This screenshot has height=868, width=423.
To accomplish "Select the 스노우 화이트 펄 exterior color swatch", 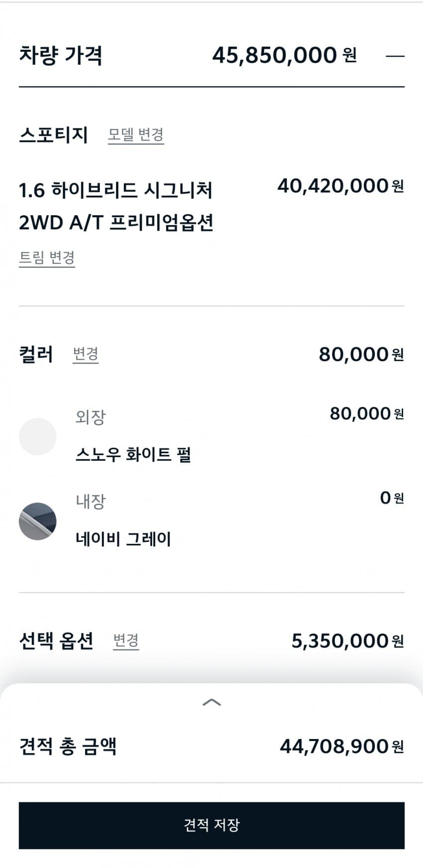I will 38,437.
